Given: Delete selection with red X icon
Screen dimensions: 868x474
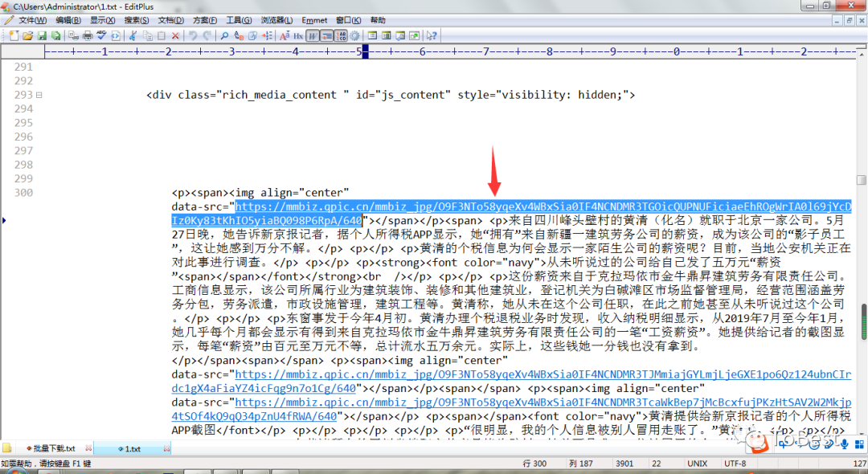Looking at the screenshot, I should [175, 36].
